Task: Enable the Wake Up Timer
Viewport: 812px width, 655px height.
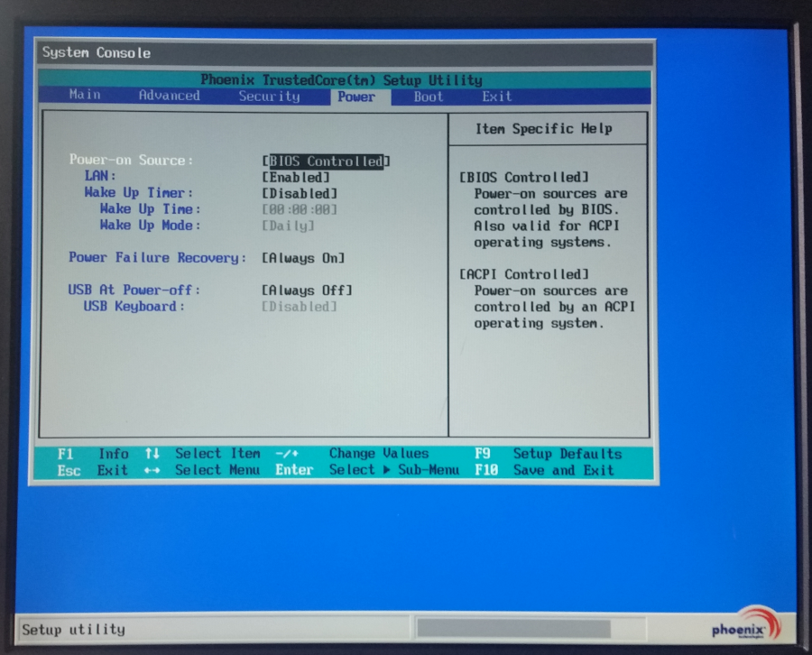Action: (x=300, y=193)
